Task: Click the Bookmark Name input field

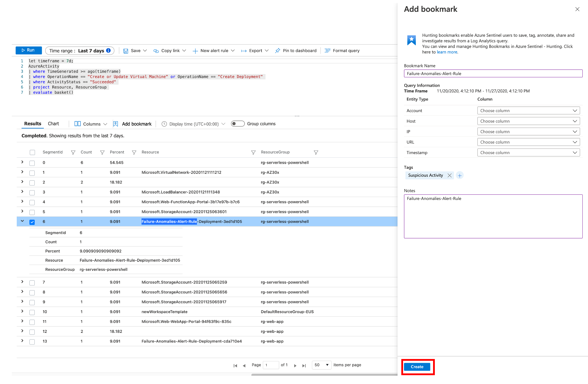Action: tap(493, 74)
